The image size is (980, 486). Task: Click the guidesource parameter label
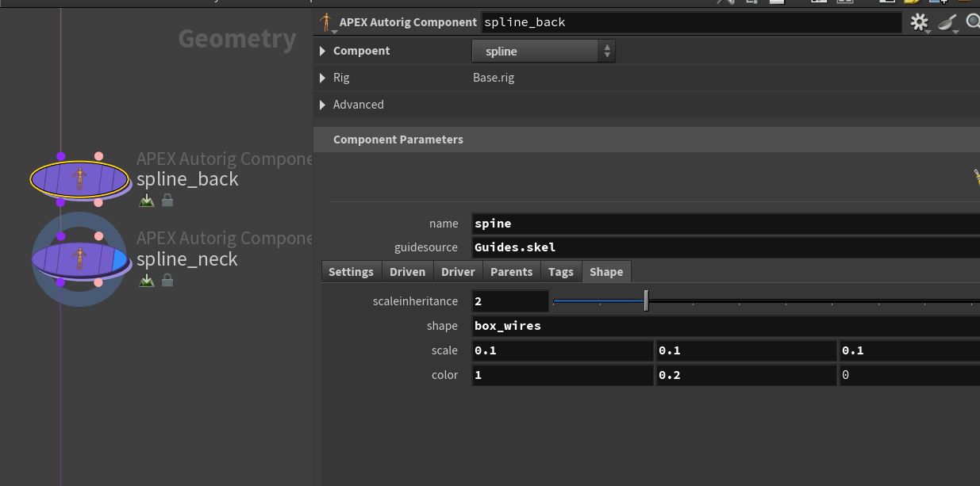[426, 247]
